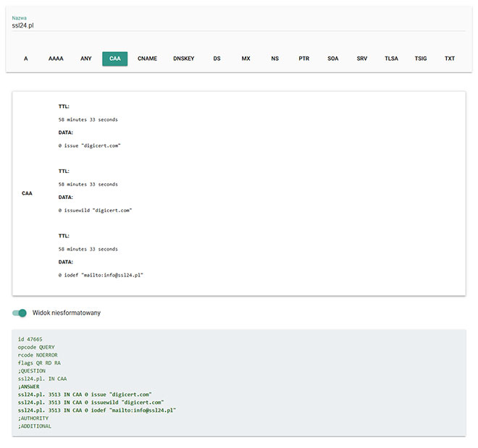Click the Widok niesformatowany label

67,313
